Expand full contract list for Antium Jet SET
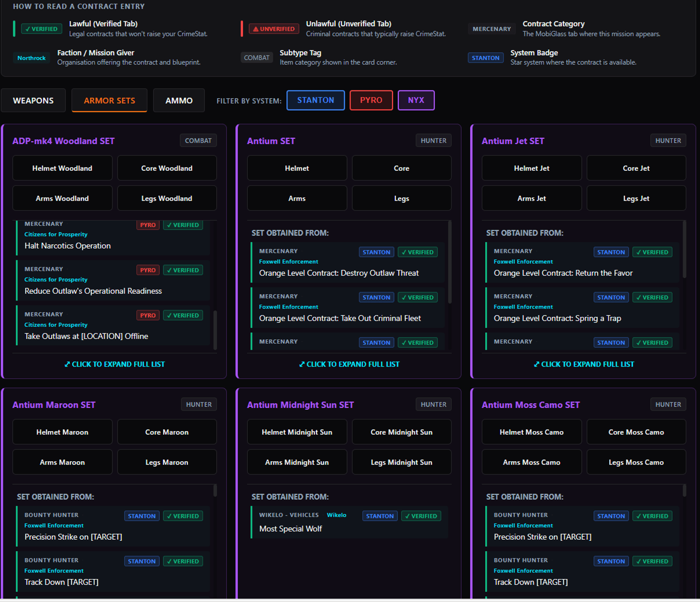Image resolution: width=700 pixels, height=602 pixels. pyautogui.click(x=584, y=364)
